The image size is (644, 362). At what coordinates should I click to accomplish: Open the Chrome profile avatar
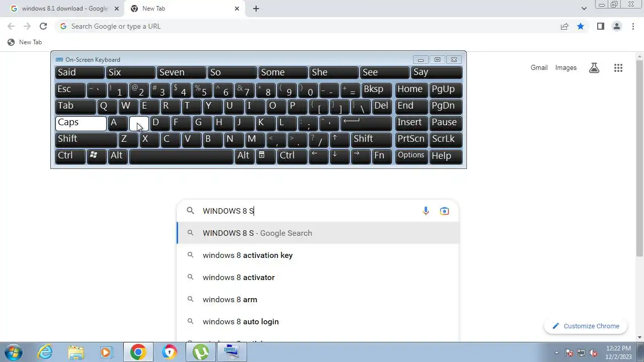pos(616,26)
